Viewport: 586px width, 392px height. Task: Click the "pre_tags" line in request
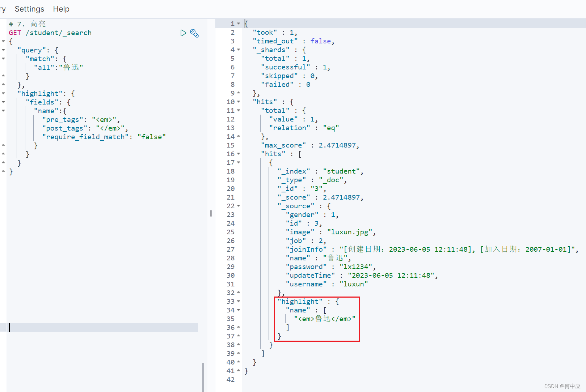tap(81, 120)
